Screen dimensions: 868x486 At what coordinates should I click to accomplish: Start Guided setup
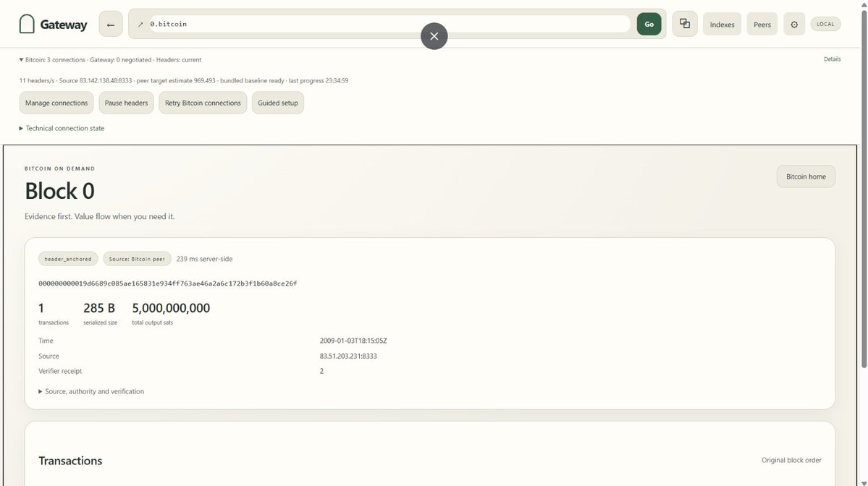(x=278, y=103)
